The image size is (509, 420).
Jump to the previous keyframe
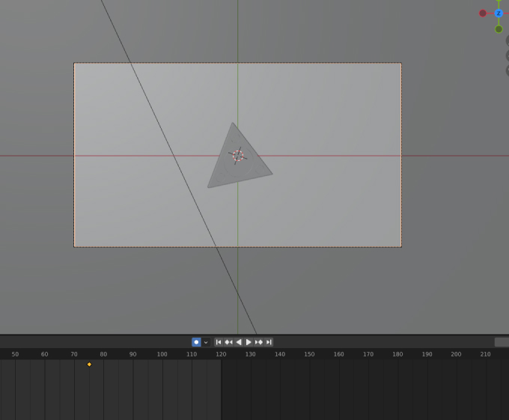coord(228,342)
